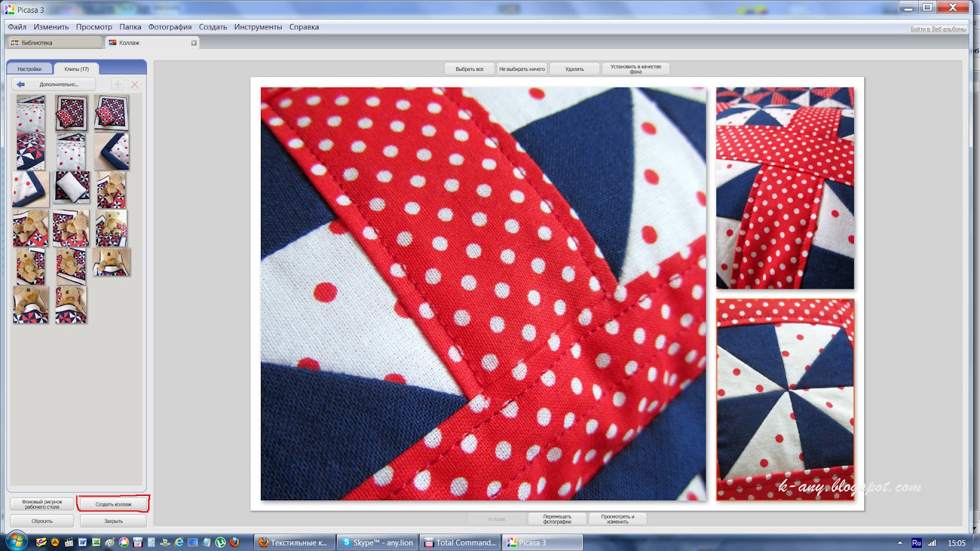Screen dimensions: 980x551
Task: Select the large red polka-dot collage photo
Action: (483, 294)
